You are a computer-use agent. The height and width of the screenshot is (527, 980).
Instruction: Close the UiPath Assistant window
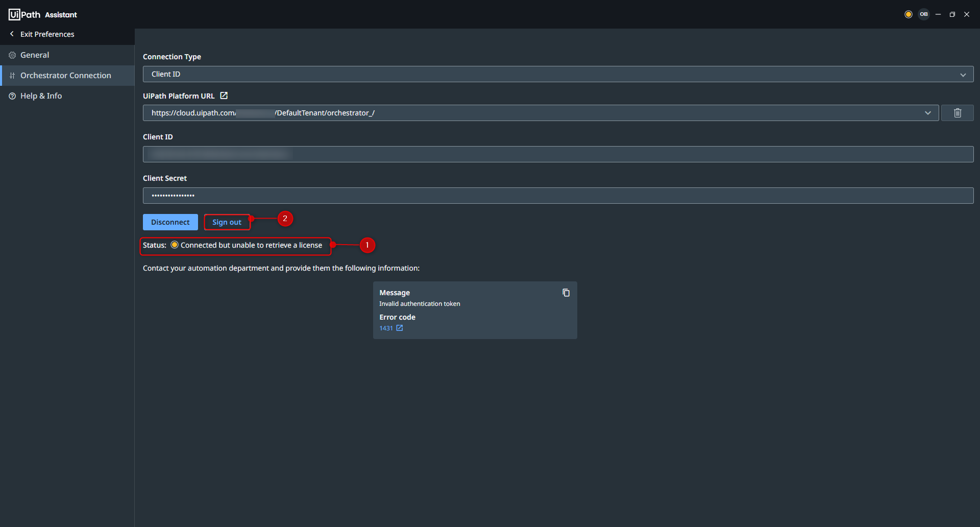(x=967, y=14)
